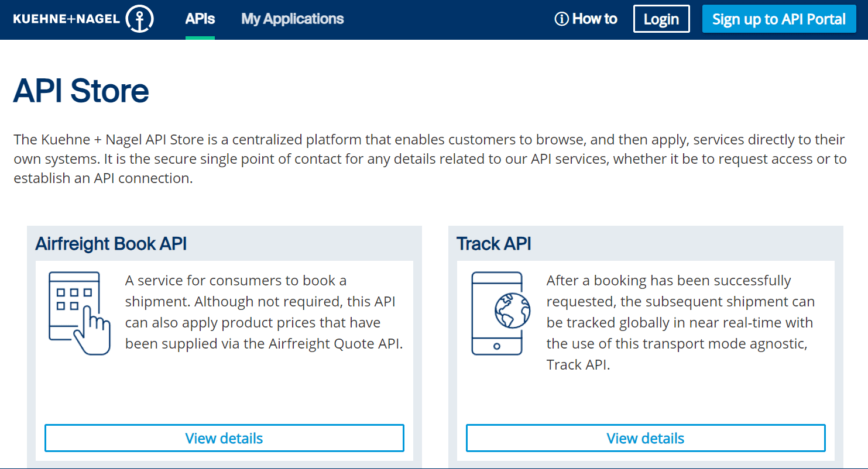View details of Track API
The image size is (868, 469).
[646, 438]
